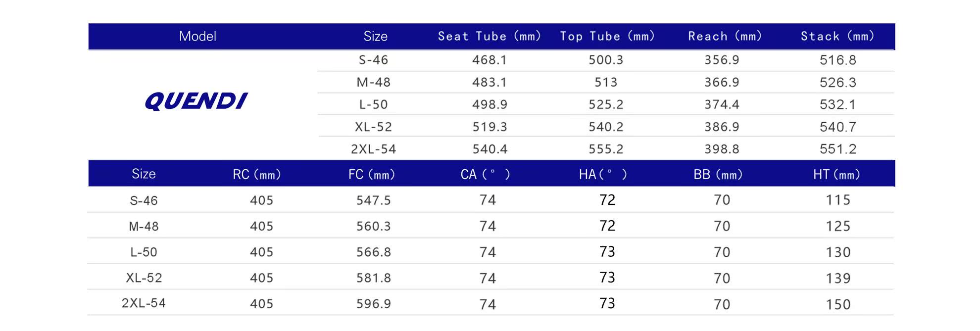Viewport: 980px width, 331px height.
Task: Click the S-46 size in upper table
Action: pos(373,60)
